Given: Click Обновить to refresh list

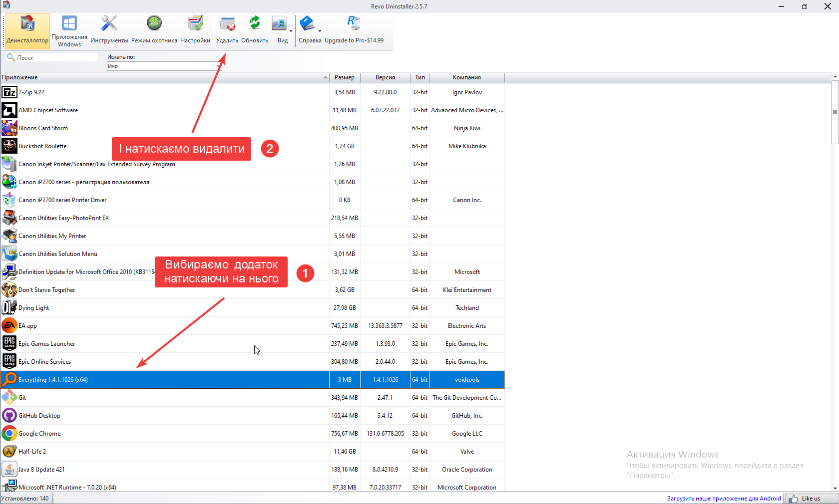Looking at the screenshot, I should tap(255, 30).
